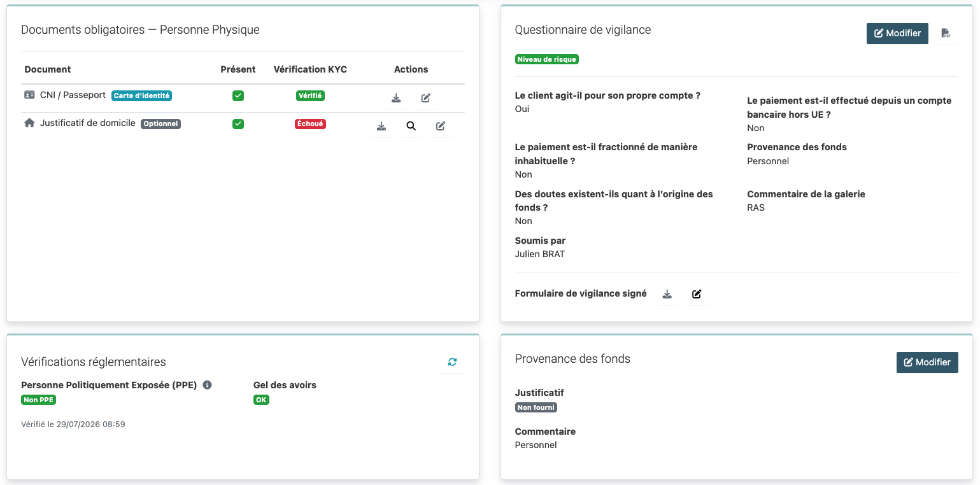
Task: Edit the Formulaire de vigilance signé
Action: 697,294
